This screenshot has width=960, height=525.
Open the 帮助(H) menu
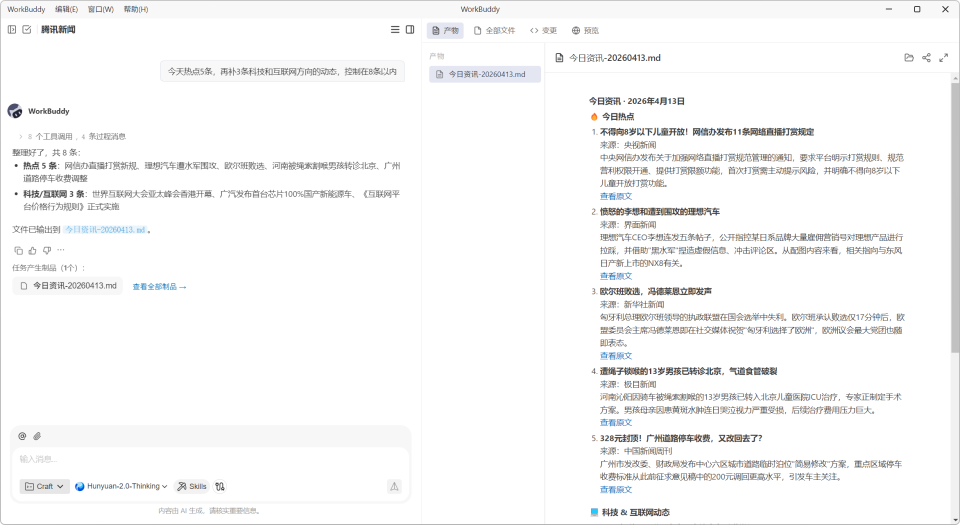(136, 9)
